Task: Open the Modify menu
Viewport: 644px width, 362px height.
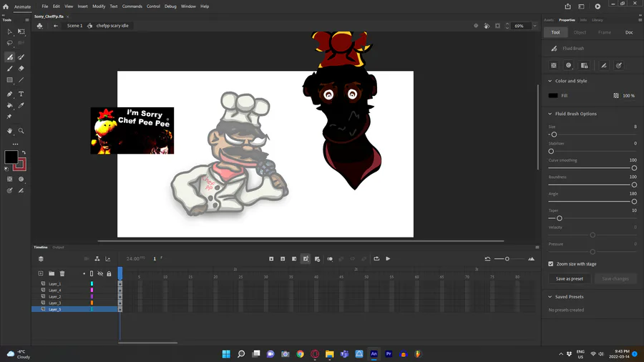Action: coord(99,6)
